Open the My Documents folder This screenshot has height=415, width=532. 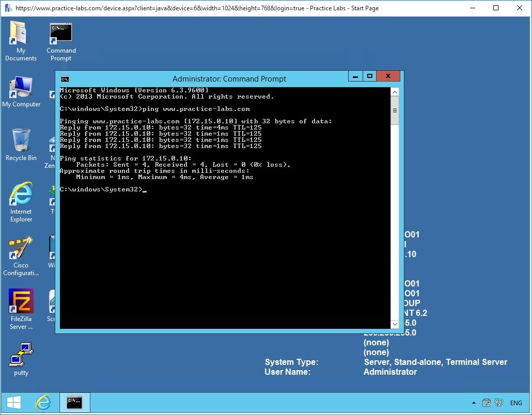coord(20,36)
